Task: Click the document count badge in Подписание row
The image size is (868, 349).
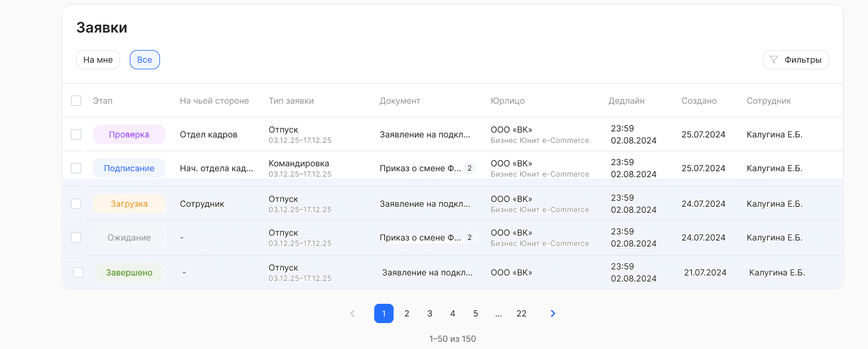Action: [470, 168]
